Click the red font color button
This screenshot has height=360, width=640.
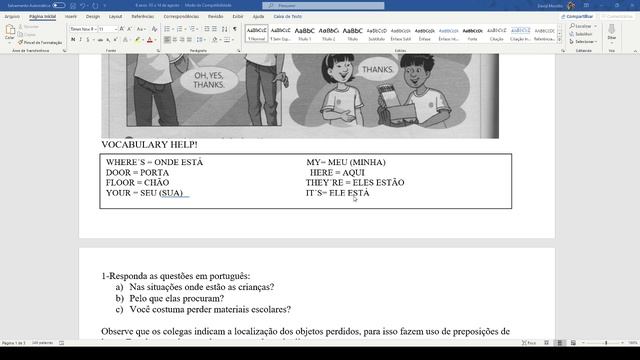point(150,40)
